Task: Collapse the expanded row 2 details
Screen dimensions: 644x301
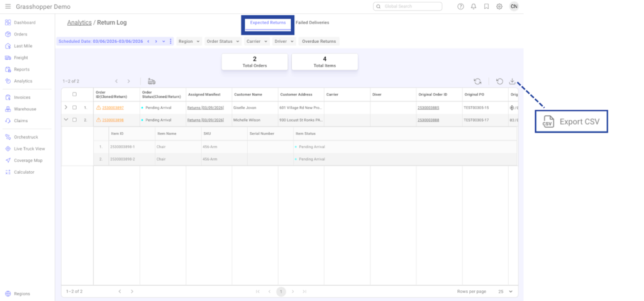Action: point(66,120)
